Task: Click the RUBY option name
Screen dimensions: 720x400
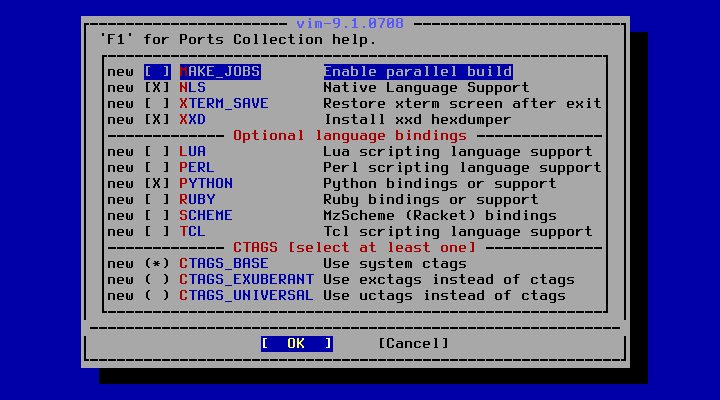Action: pos(197,200)
